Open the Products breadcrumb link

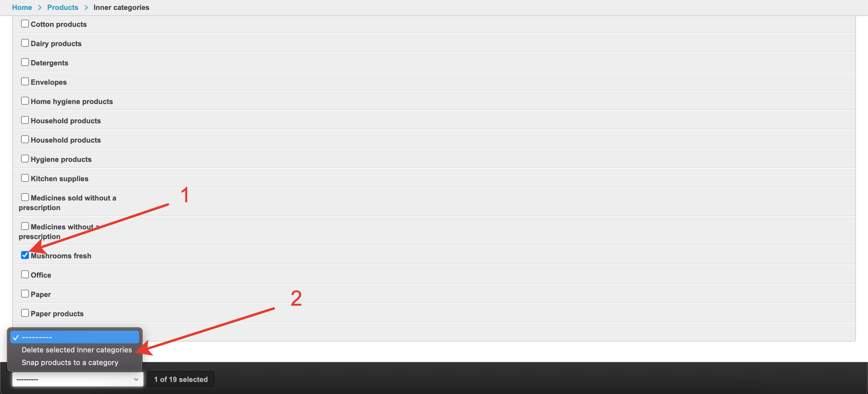63,8
